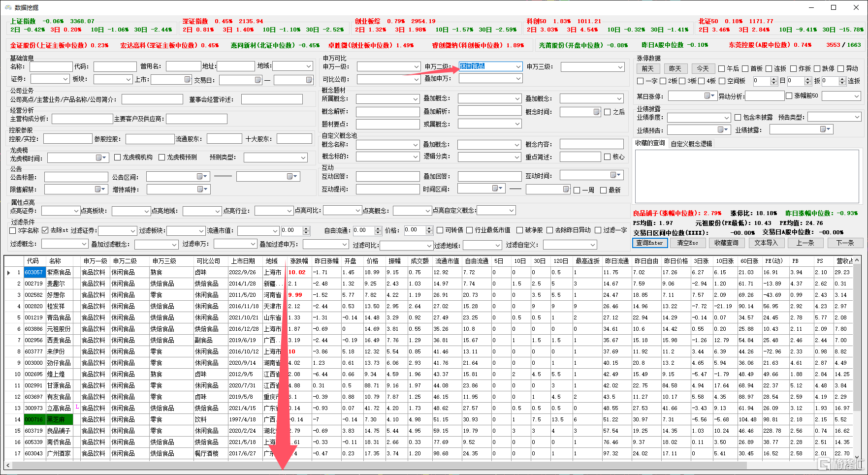Open calendar picker for 业绩披露
The height and width of the screenshot is (475, 868).
pos(825,129)
